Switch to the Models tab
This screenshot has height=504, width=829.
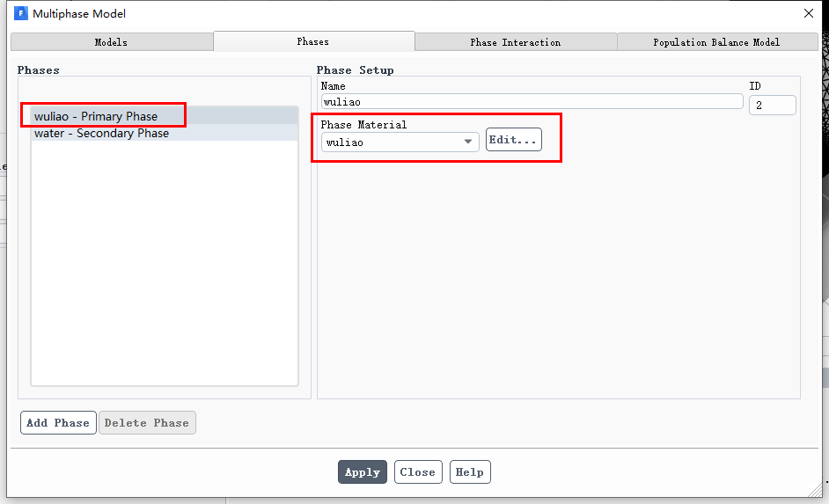(112, 42)
